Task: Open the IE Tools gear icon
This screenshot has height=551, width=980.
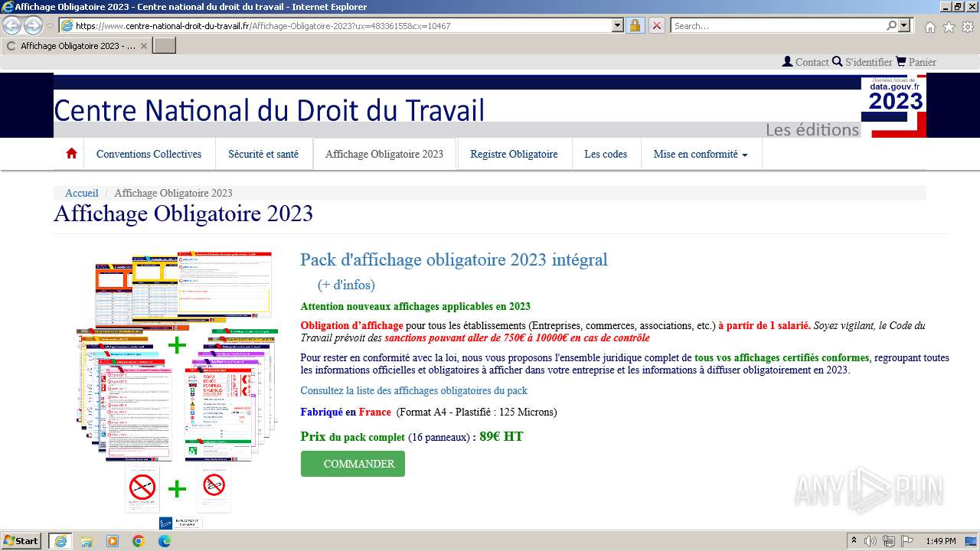Action: click(x=968, y=27)
